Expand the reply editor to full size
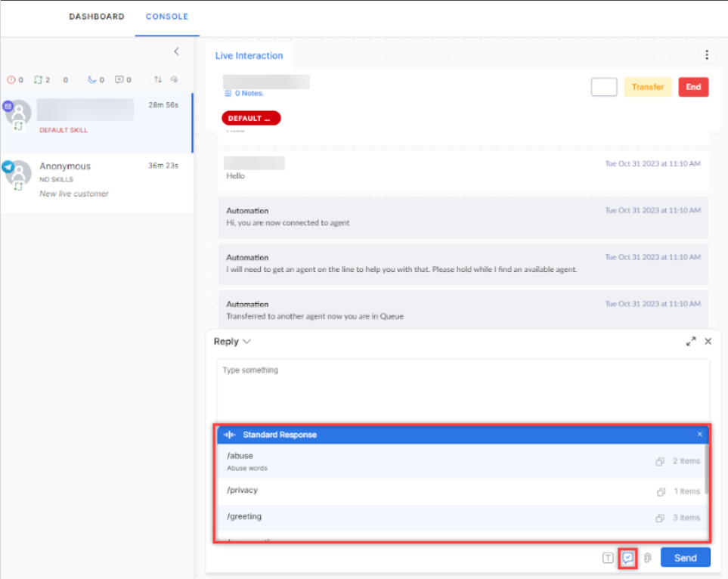 [690, 342]
